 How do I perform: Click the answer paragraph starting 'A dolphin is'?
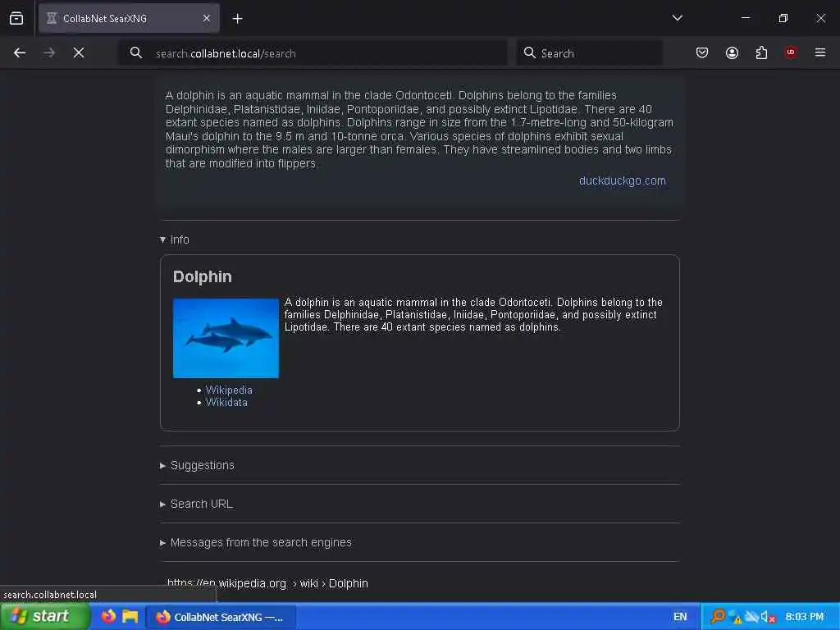click(419, 129)
